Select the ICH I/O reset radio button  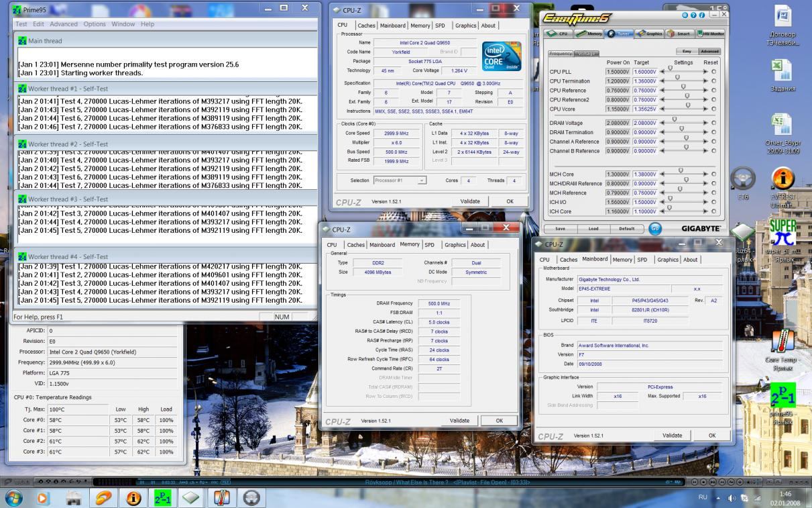[x=713, y=202]
